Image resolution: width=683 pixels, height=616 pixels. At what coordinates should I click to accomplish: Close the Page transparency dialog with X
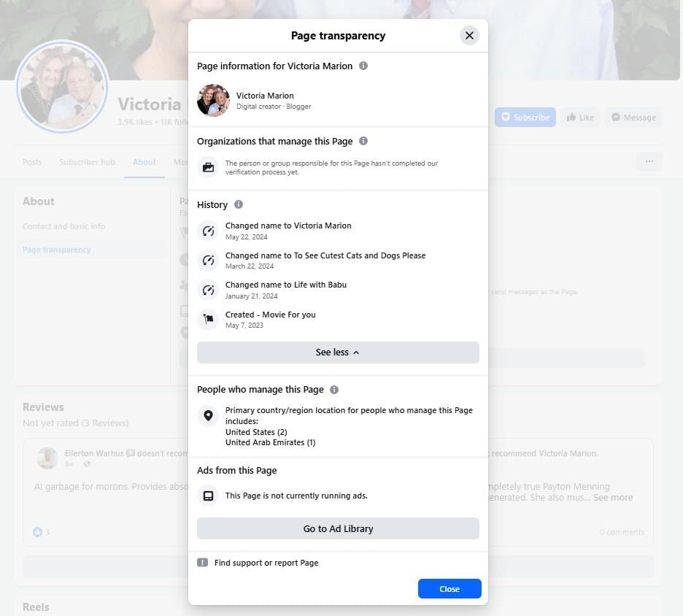469,35
